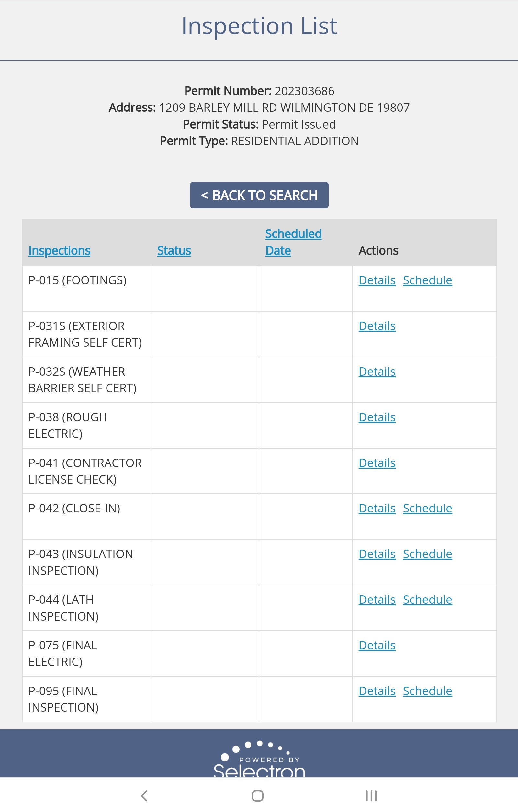View Details for P-075 Final Electric

click(x=377, y=645)
